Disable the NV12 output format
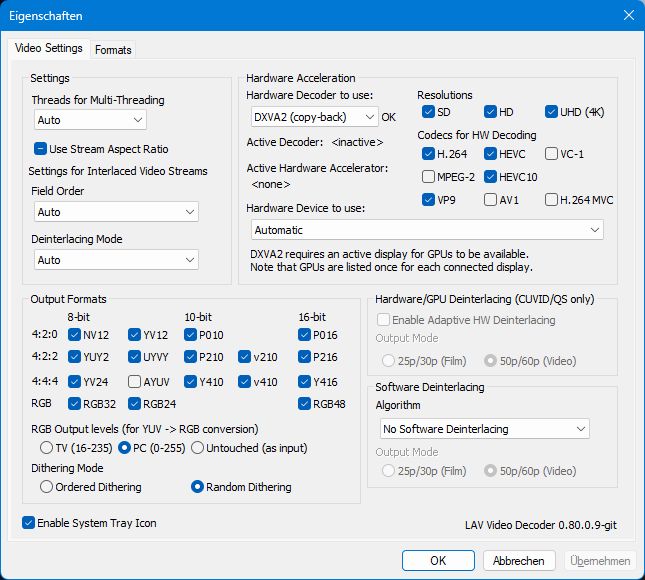 pos(75,335)
